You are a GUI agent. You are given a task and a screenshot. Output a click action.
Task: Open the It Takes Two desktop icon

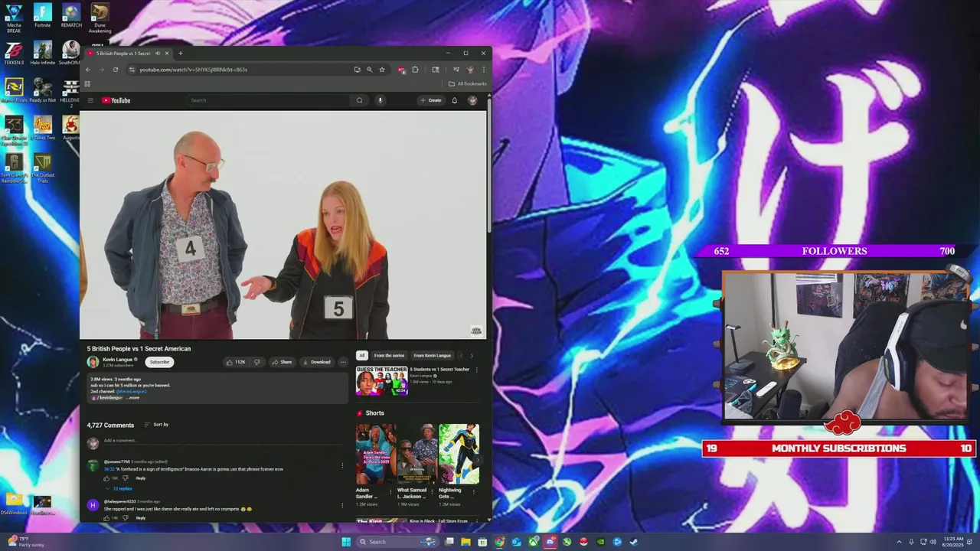42,129
